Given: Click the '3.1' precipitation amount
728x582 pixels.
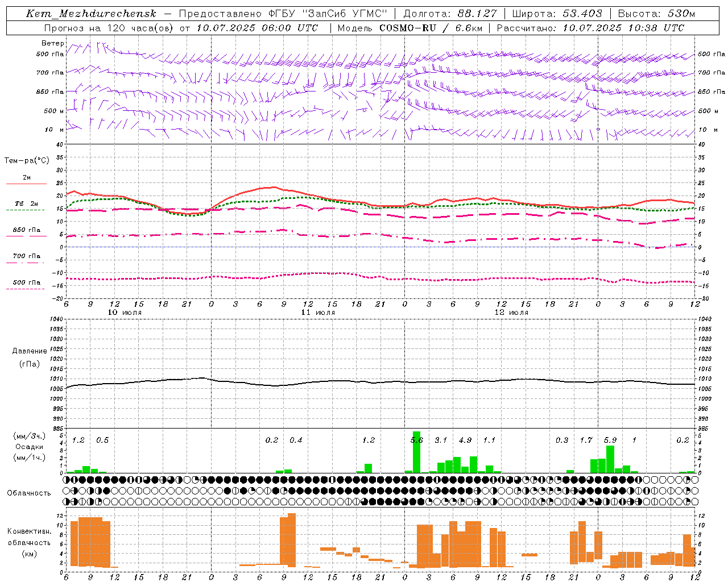Looking at the screenshot, I should point(441,440).
